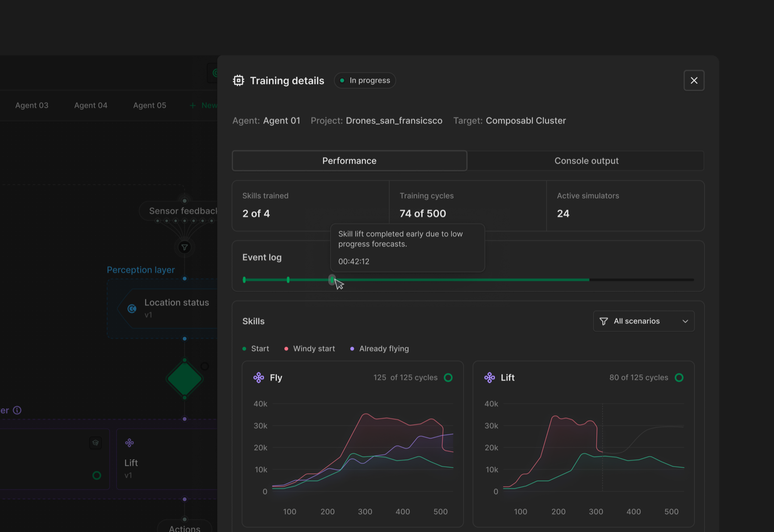Screen dimensions: 774x532
Task: Open the Agent 05 tab
Action: [x=150, y=105]
